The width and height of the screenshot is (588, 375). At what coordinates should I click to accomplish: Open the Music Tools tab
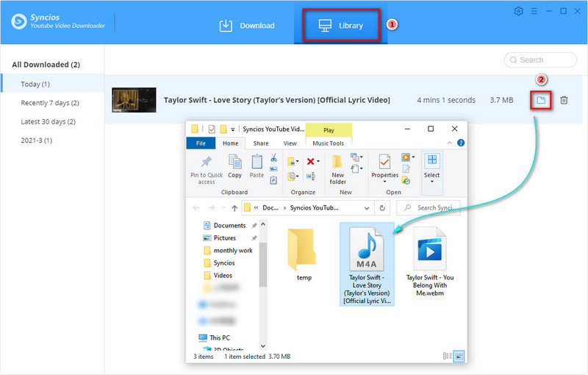click(328, 143)
